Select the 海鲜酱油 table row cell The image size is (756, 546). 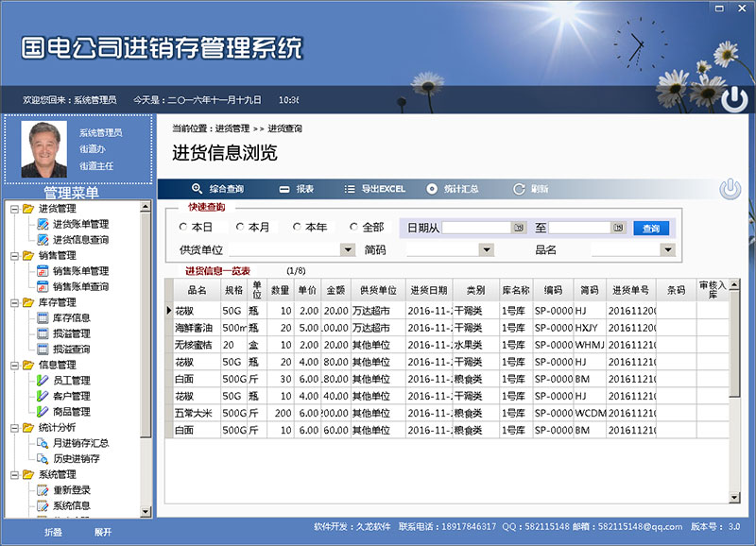pyautogui.click(x=197, y=328)
